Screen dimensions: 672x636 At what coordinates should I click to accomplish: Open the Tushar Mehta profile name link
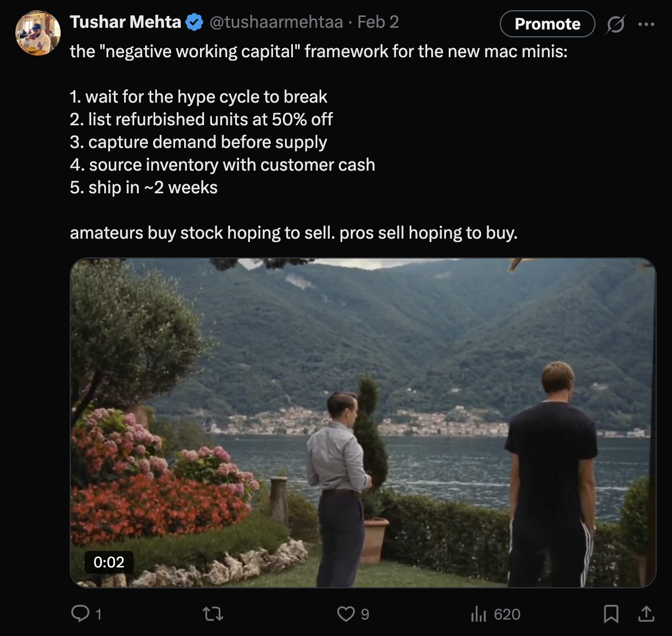[126, 22]
